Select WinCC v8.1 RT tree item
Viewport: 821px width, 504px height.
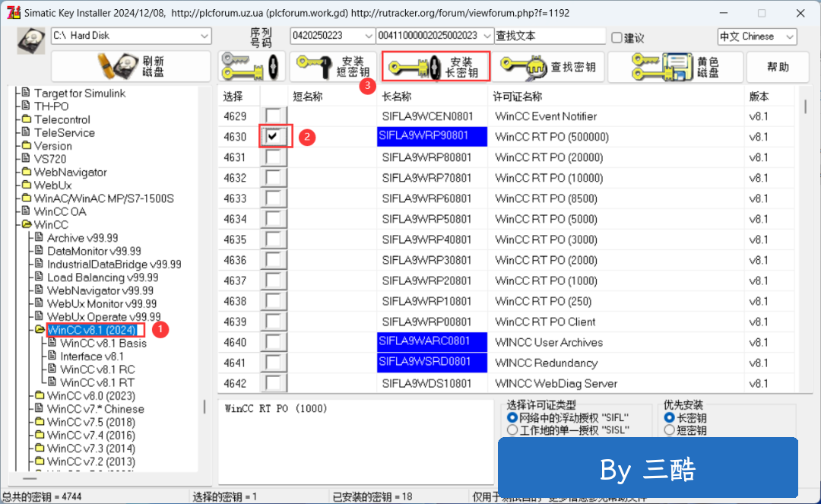click(x=97, y=382)
